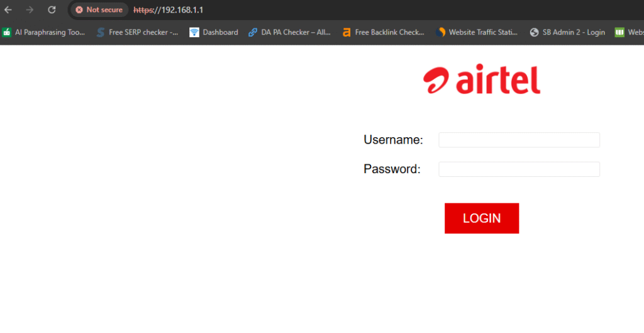The image size is (644, 333).
Task: Click the green Webs bookmark favicon
Action: [x=619, y=33]
